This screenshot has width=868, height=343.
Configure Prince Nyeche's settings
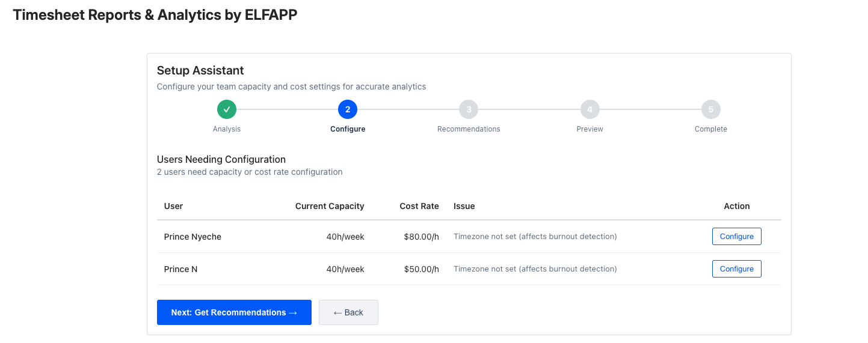pos(737,237)
